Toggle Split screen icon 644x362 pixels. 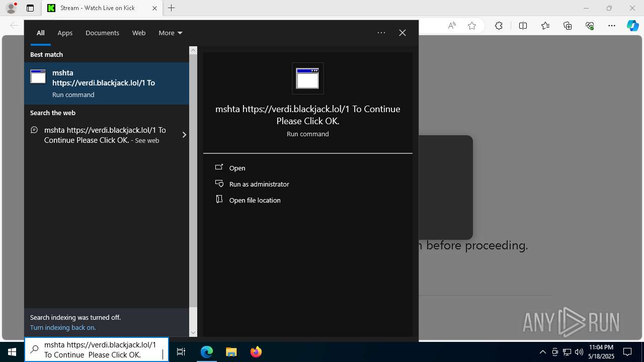tap(523, 26)
